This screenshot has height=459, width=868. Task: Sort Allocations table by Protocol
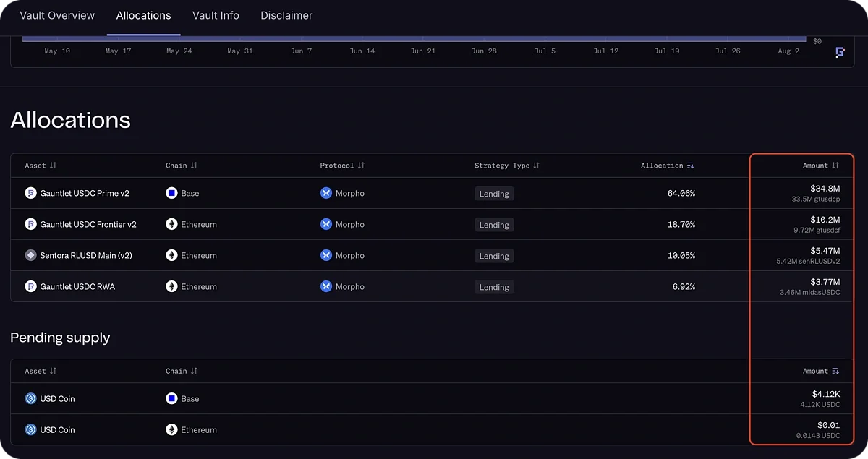(342, 166)
